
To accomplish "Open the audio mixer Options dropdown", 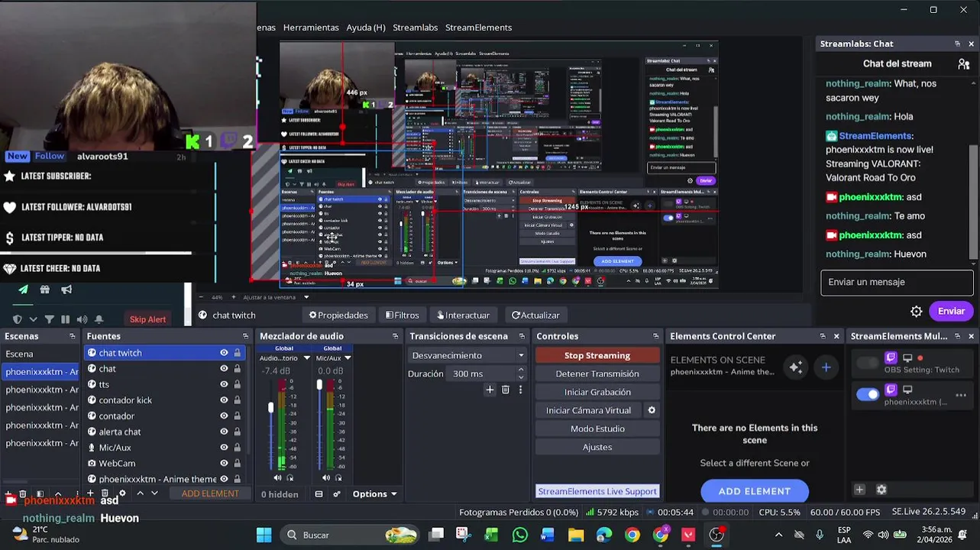I will 375,494.
